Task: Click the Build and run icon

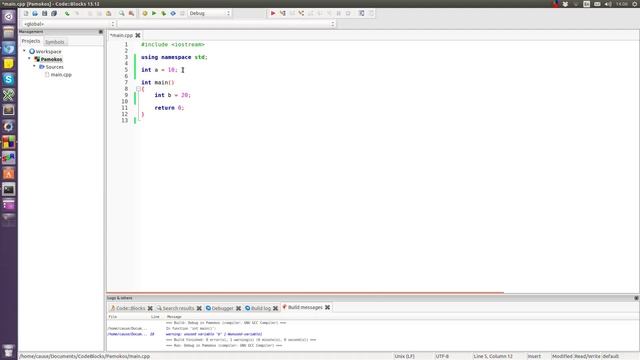Action: (163, 13)
